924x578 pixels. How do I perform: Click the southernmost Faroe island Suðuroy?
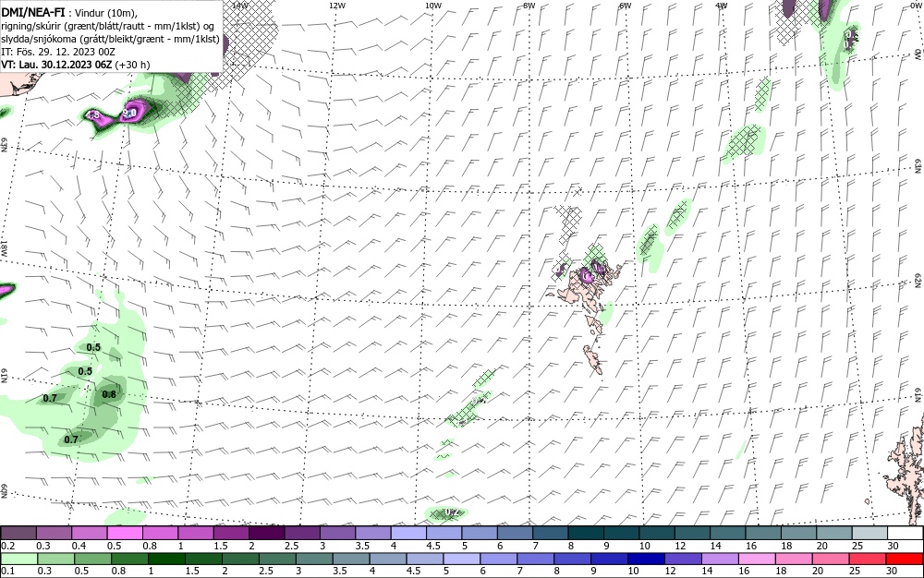[592, 359]
